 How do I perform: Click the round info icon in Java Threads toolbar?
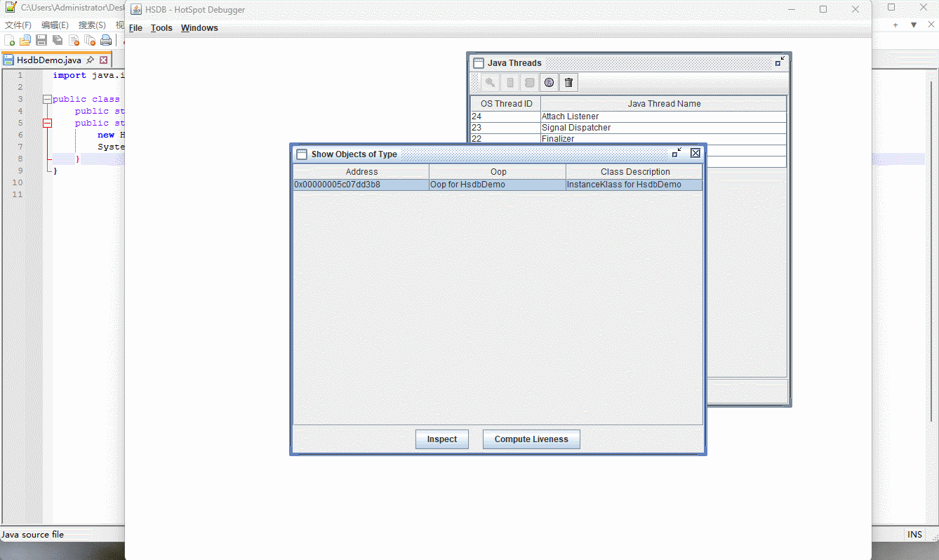tap(550, 83)
